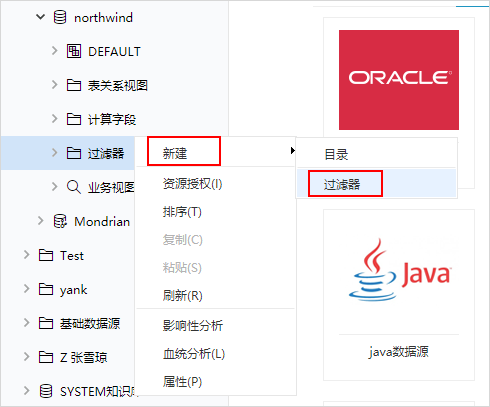
Task: Collapse the northwind tree node
Action: (40, 17)
